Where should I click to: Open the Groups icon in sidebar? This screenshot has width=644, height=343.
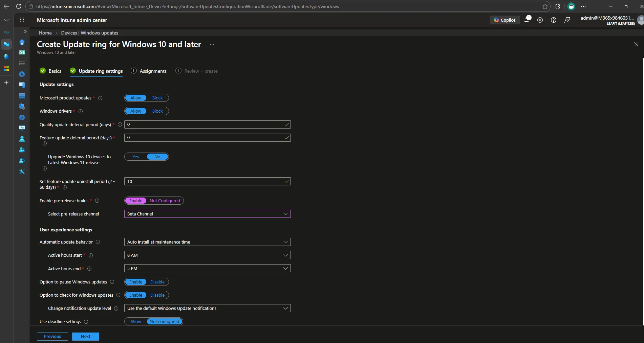(22, 150)
